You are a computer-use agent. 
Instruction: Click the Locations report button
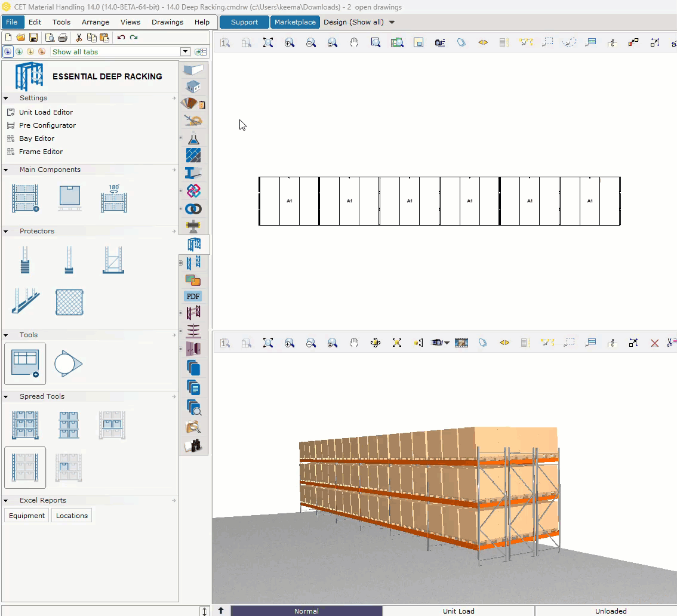72,515
